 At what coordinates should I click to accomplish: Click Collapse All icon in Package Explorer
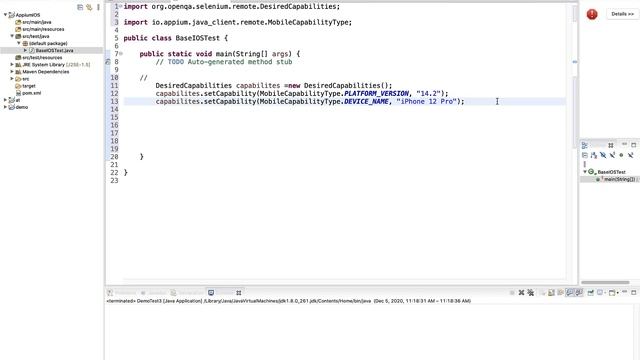[80, 7]
